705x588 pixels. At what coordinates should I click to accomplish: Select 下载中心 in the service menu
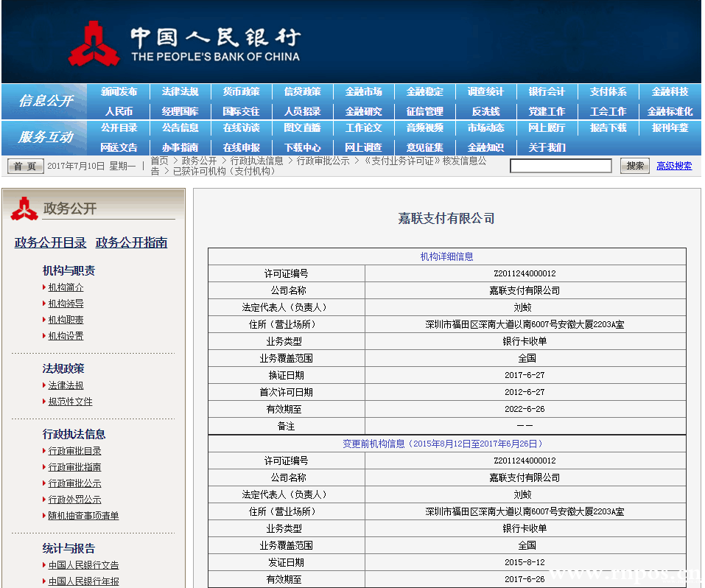click(302, 147)
